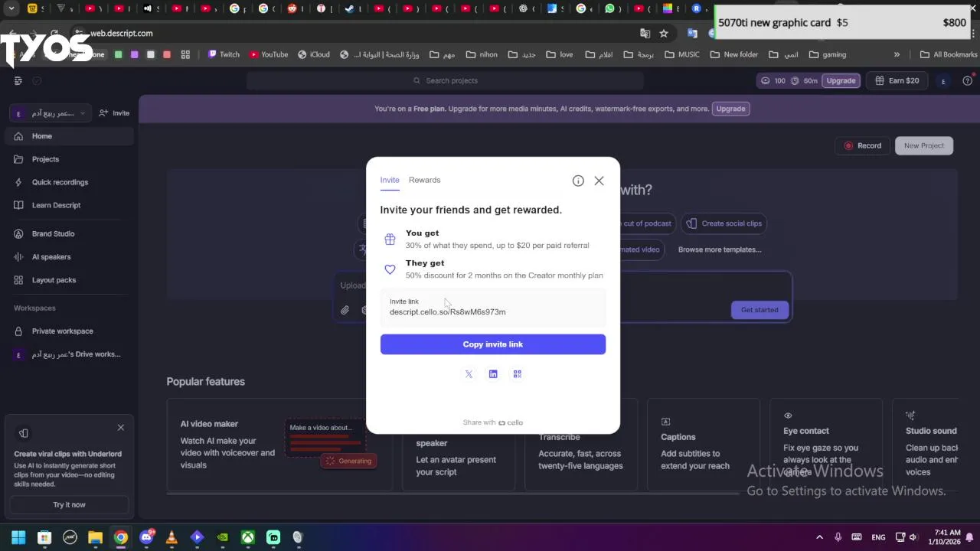Image resolution: width=980 pixels, height=551 pixels.
Task: Open the AI video maker feature card
Action: point(279,445)
